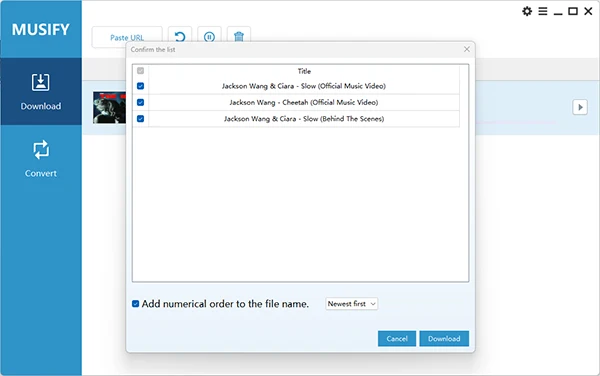Open the Download section in the sidebar
This screenshot has width=600, height=376.
point(41,92)
